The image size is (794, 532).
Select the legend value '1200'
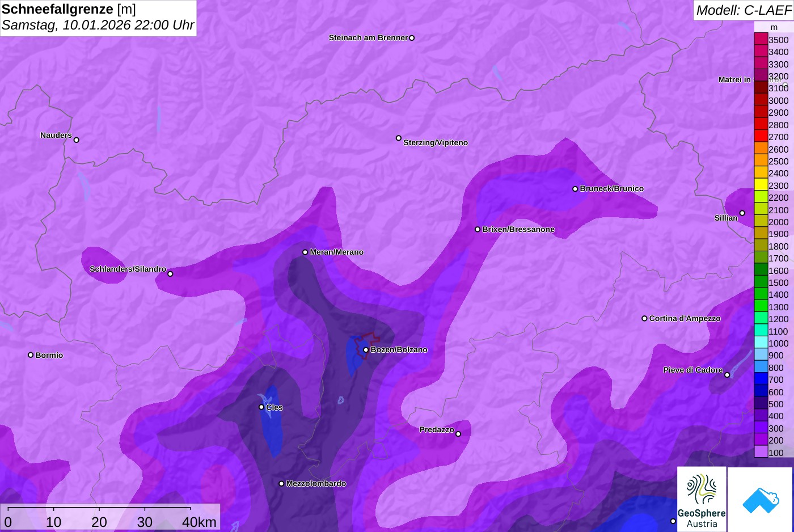coord(779,319)
